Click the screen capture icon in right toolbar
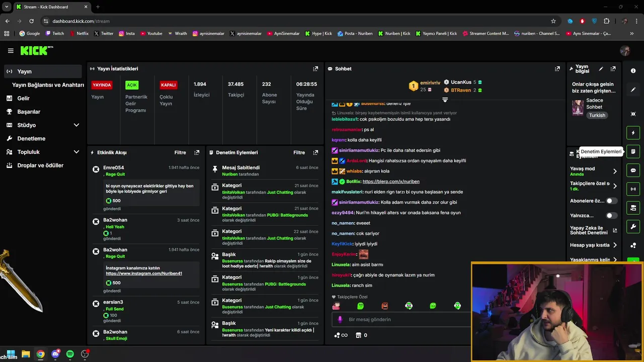 (x=633, y=114)
